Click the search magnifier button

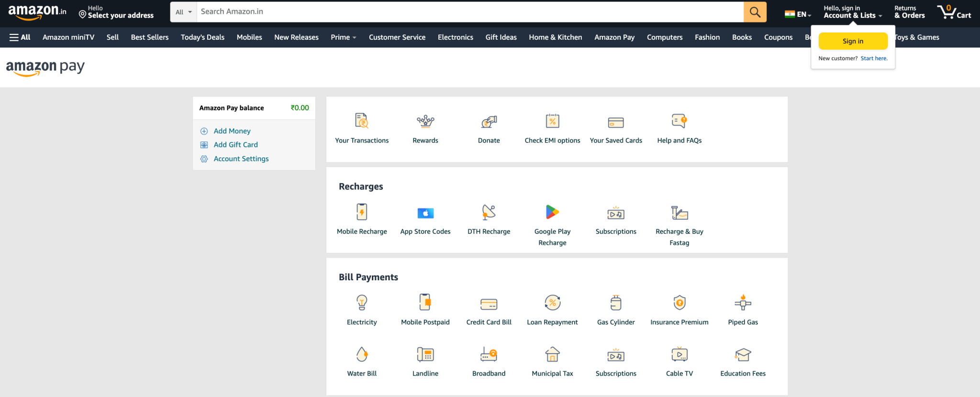[755, 12]
